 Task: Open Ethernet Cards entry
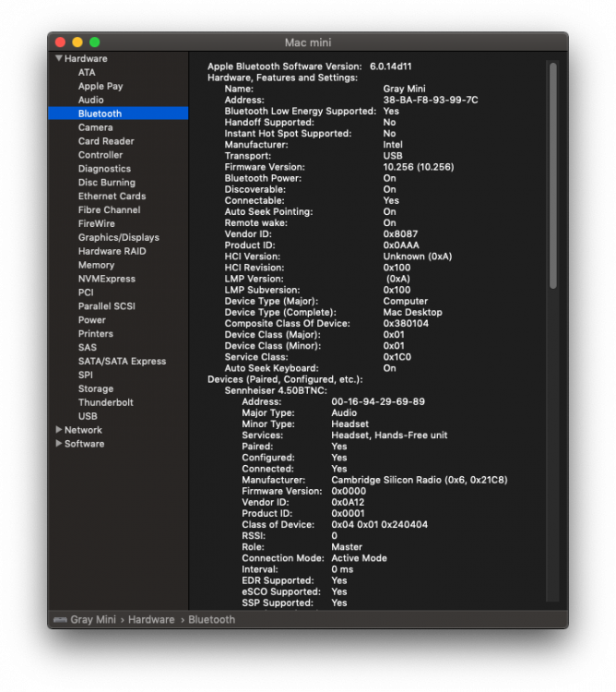tap(112, 196)
